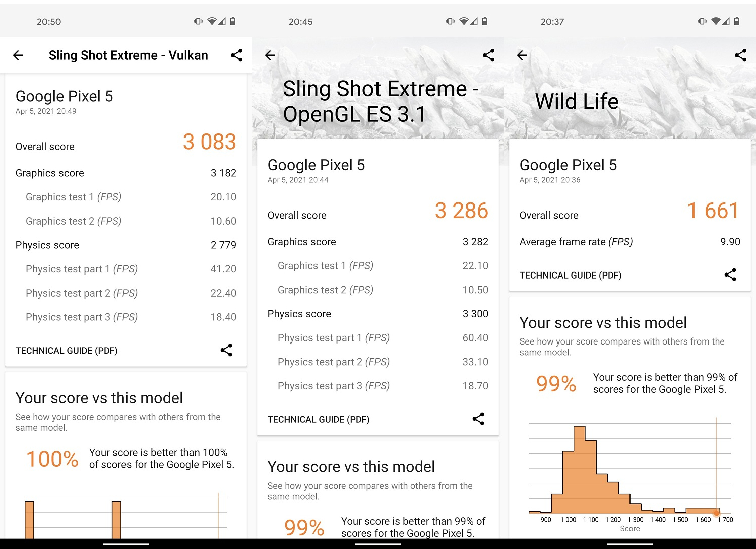Tap OpenGL Physics test part 1 value 60.40

(475, 337)
